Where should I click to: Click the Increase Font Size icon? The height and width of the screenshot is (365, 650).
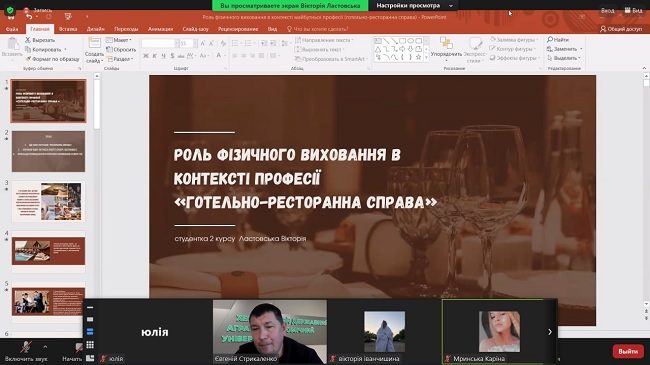[x=203, y=43]
